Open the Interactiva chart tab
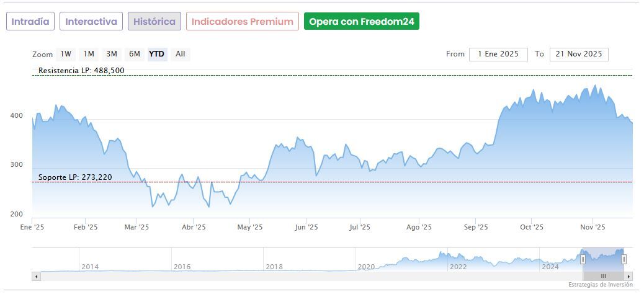Viewport: 644px width, 294px height. coord(91,21)
